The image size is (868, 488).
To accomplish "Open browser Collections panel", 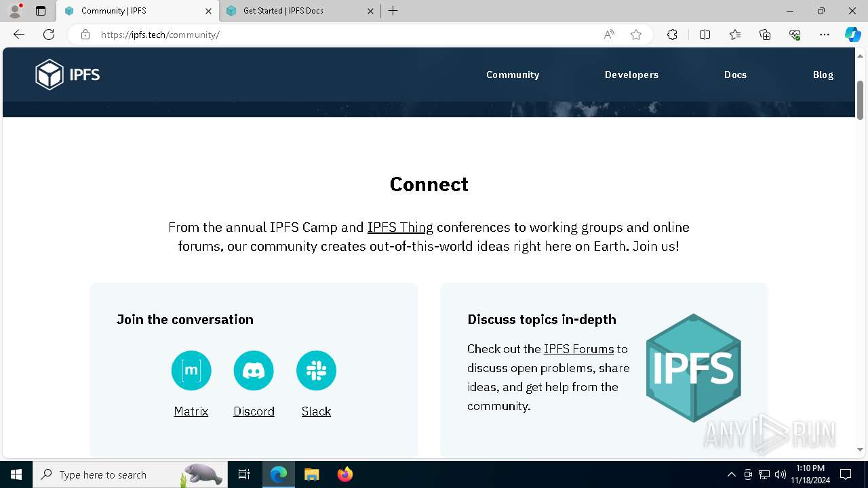I will pyautogui.click(x=765, y=35).
